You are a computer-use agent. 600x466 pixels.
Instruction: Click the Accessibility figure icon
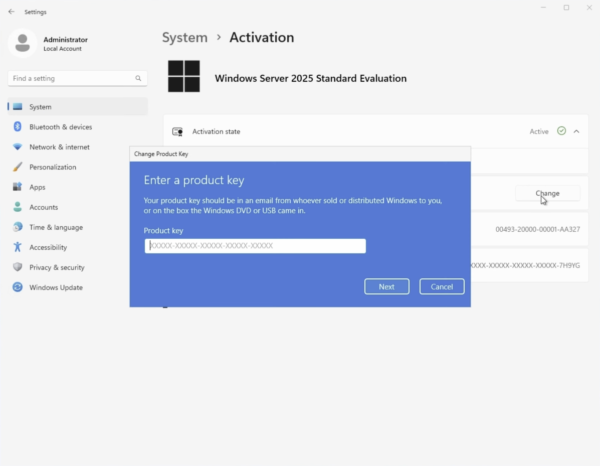pyautogui.click(x=18, y=247)
